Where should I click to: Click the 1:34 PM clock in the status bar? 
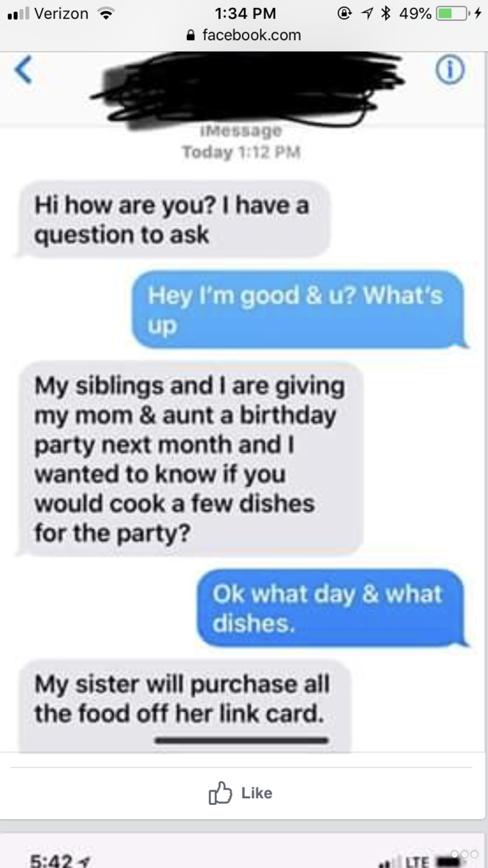pyautogui.click(x=247, y=13)
